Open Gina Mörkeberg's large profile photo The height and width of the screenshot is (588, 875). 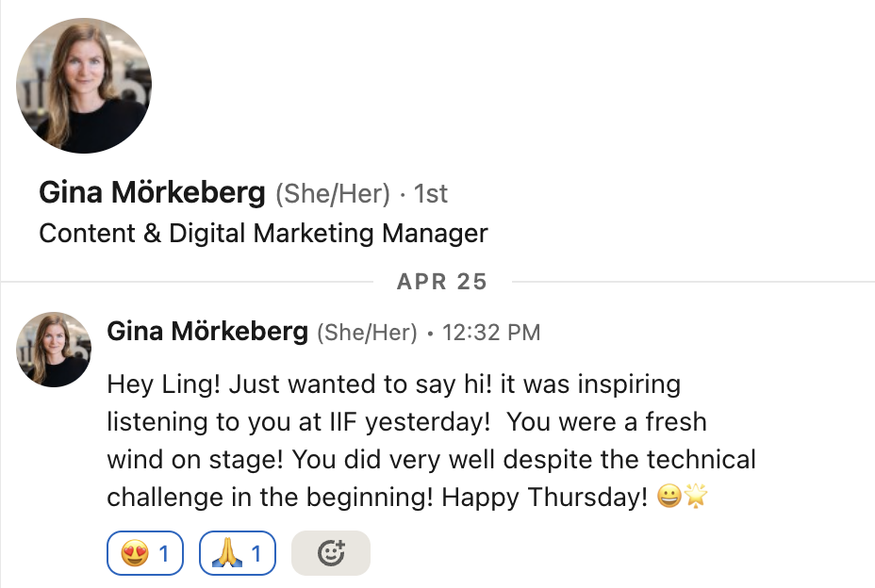[x=84, y=86]
